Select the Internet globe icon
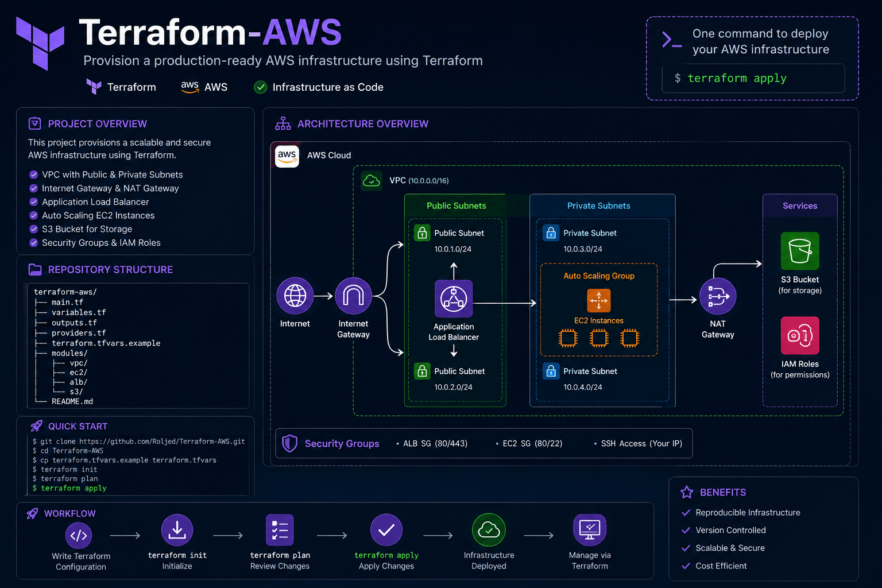The height and width of the screenshot is (588, 882). click(295, 296)
